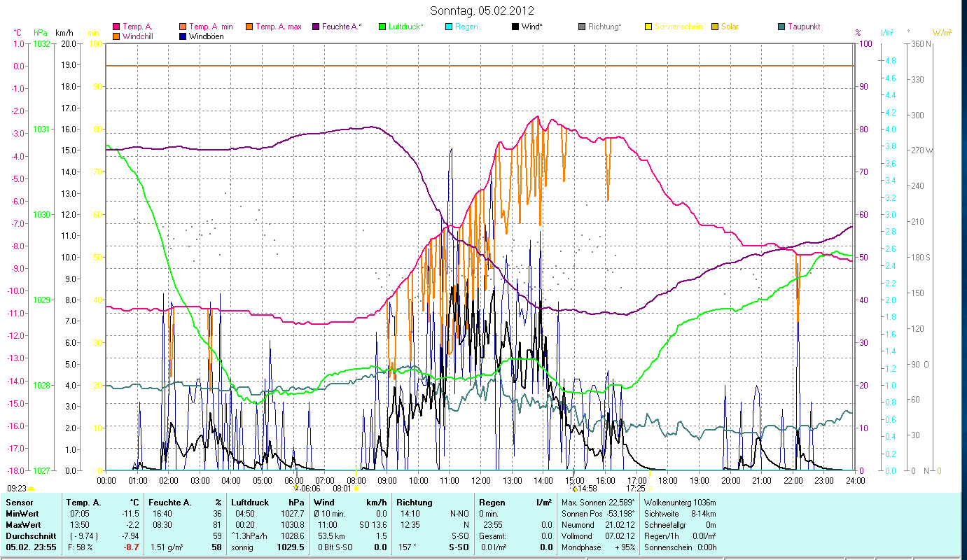Click the sun icon next to 09:23
The width and height of the screenshot is (967, 560).
pyautogui.click(x=31, y=489)
